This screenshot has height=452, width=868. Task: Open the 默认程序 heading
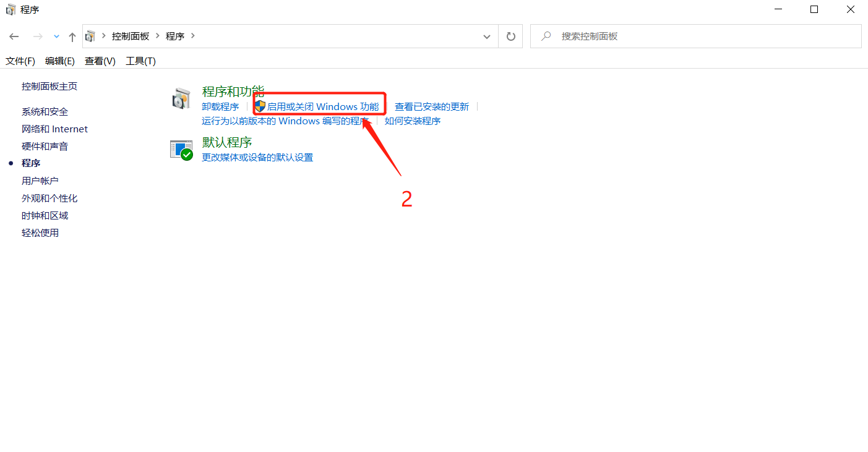[227, 142]
